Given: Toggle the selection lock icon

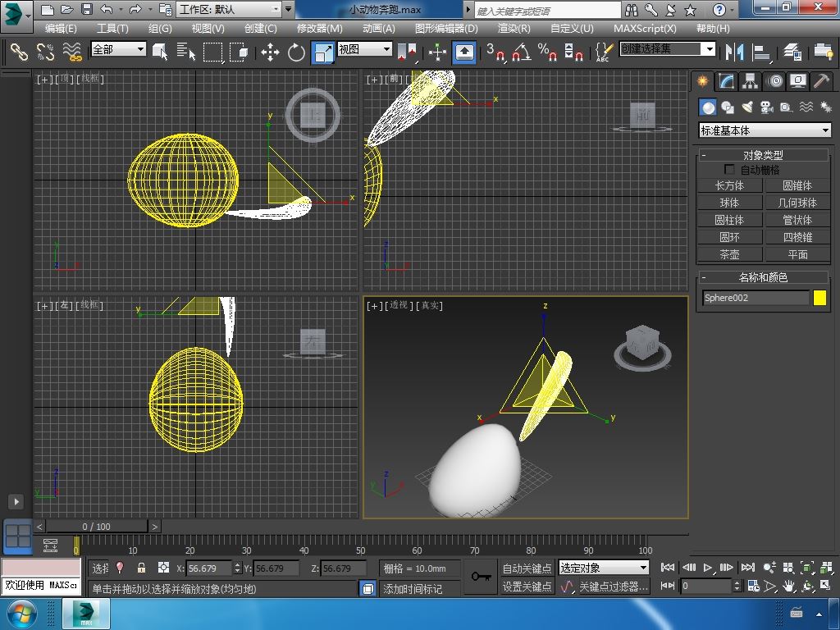Looking at the screenshot, I should 141,568.
